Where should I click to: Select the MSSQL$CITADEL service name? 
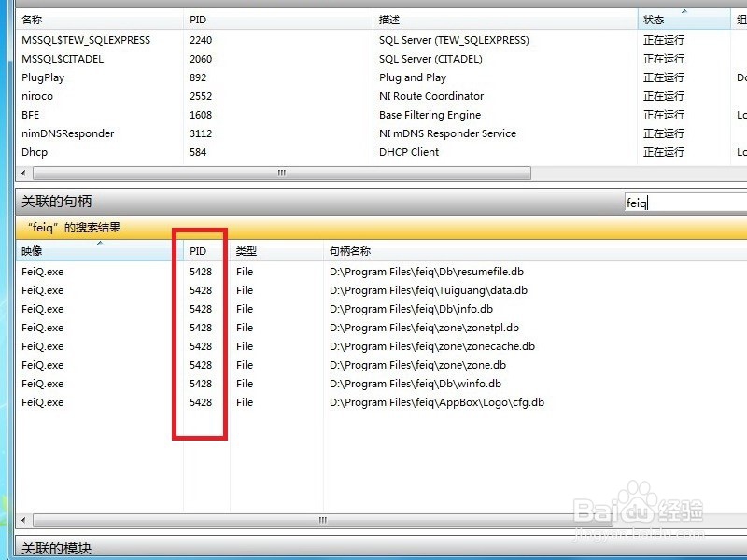(63, 59)
